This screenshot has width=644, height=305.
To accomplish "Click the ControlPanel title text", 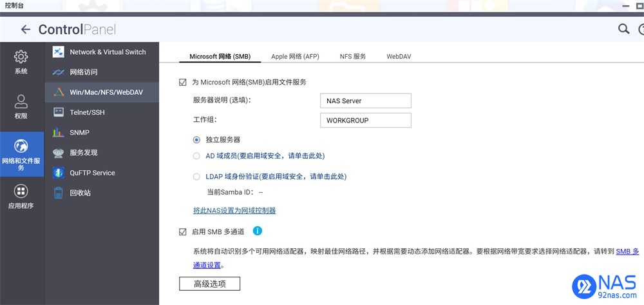I will coord(77,30).
